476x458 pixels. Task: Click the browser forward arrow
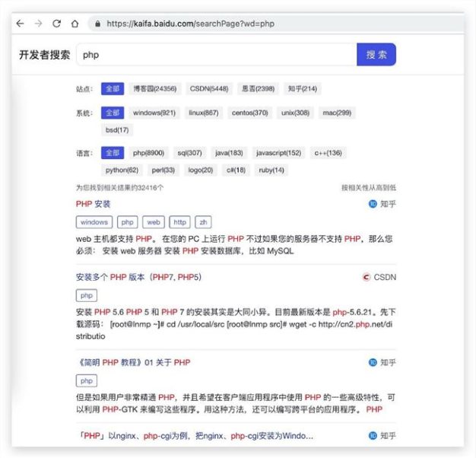tap(38, 24)
